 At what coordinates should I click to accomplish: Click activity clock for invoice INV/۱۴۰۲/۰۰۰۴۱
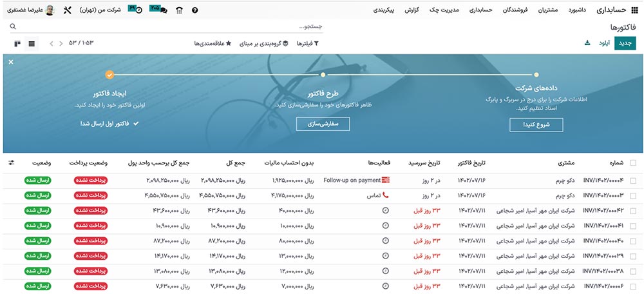tap(385, 225)
